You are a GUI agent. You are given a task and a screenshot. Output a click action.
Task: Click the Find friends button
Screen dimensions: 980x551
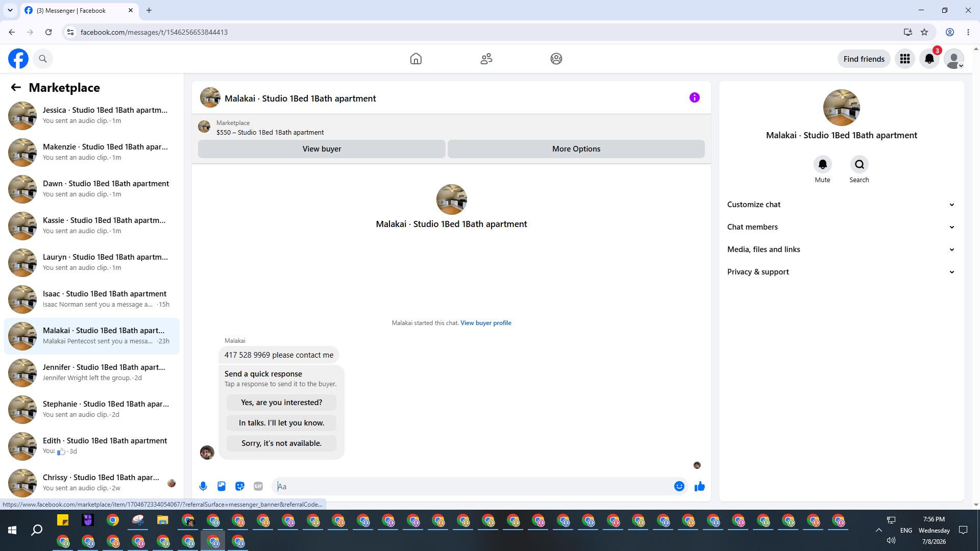click(864, 59)
